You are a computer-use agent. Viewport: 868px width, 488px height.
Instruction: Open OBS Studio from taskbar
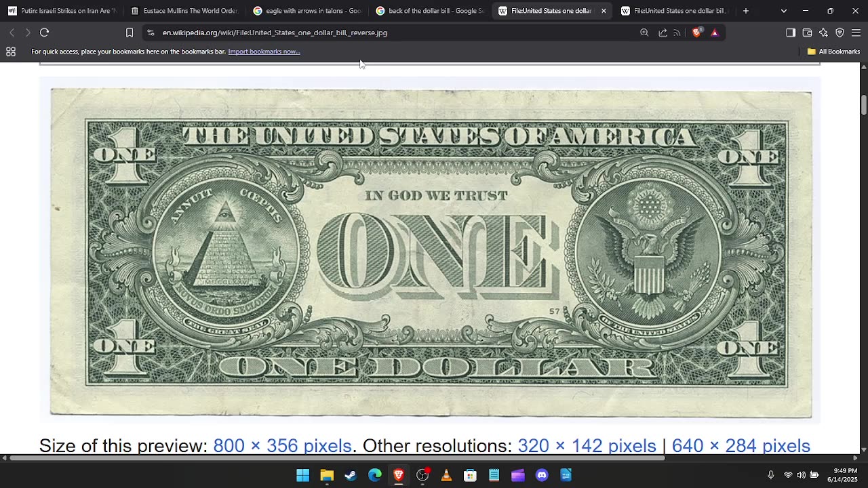tap(422, 475)
